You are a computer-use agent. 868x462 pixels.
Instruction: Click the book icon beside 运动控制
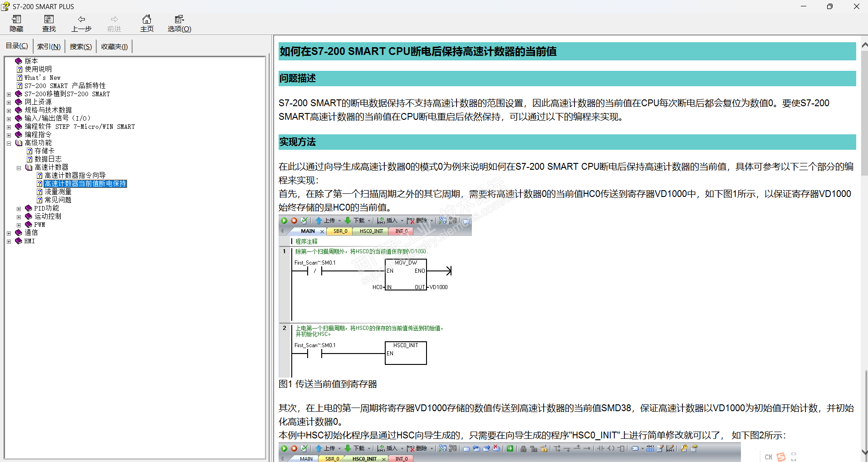(29, 216)
